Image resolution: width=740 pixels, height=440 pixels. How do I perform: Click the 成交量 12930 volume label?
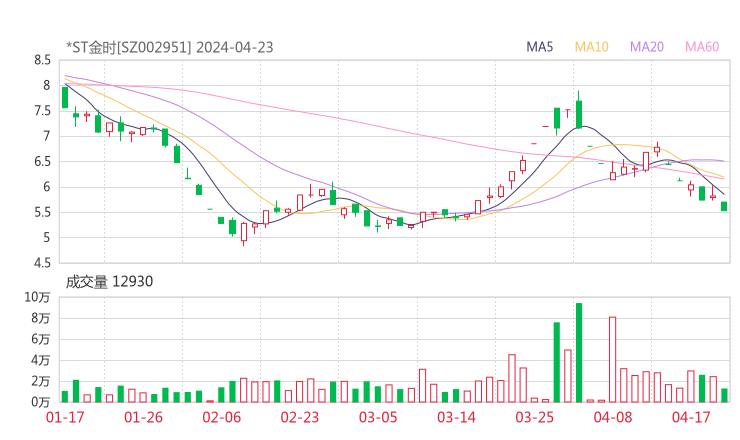click(109, 282)
